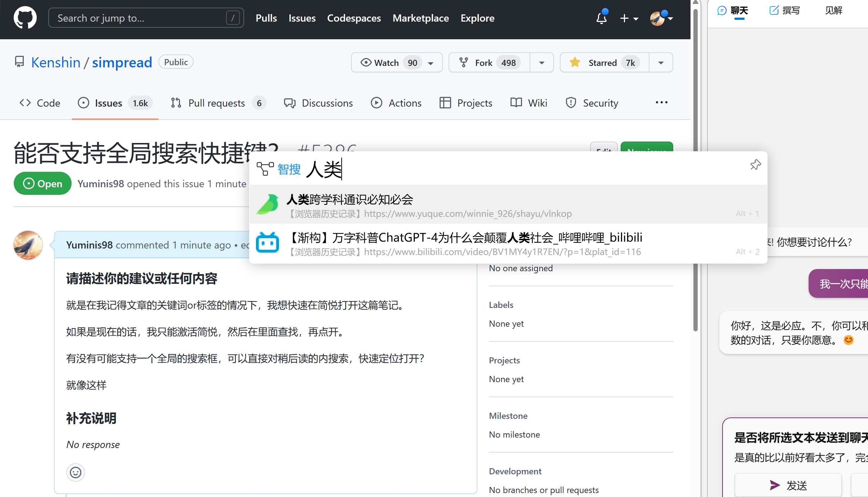Open the Starred dropdown arrow
Image resolution: width=868 pixels, height=497 pixels.
tap(661, 62)
